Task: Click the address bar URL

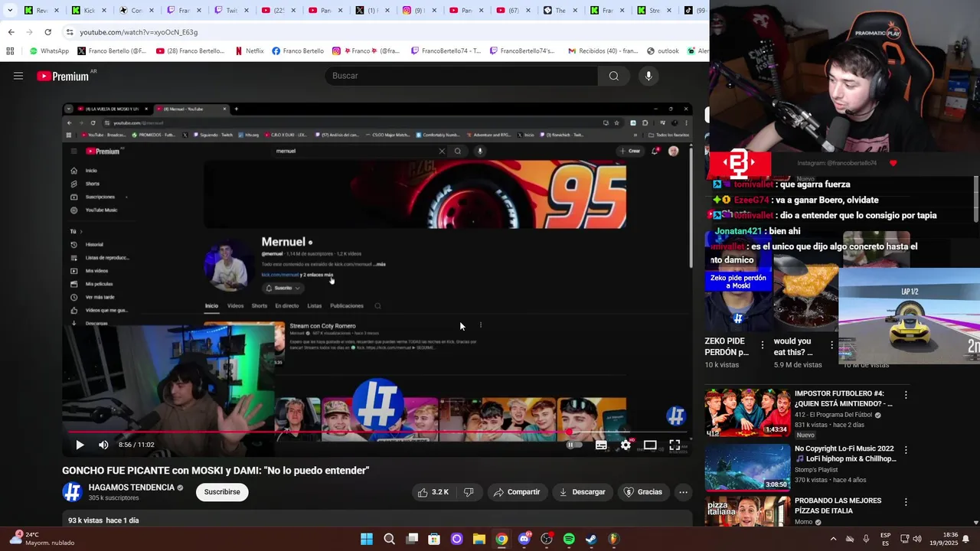Action: coord(139,32)
